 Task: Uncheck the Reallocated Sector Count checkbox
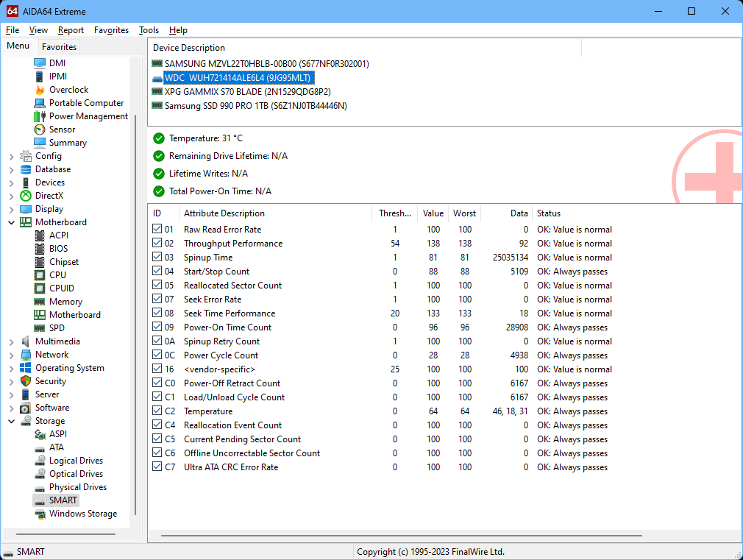[157, 285]
